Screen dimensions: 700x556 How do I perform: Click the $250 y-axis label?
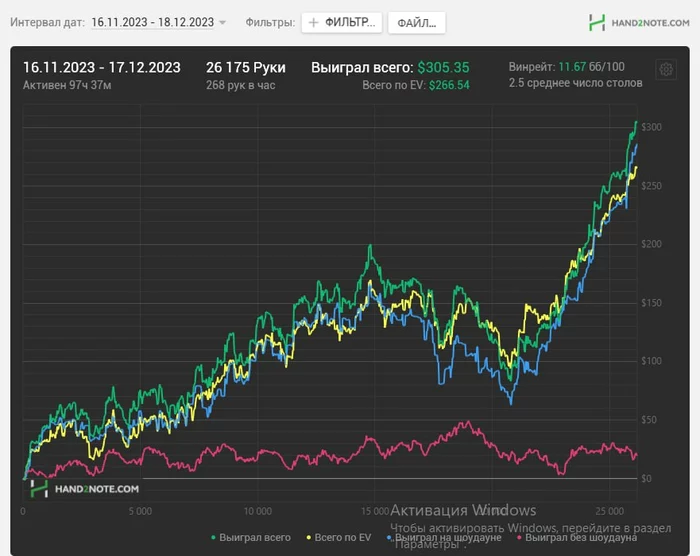(x=651, y=186)
